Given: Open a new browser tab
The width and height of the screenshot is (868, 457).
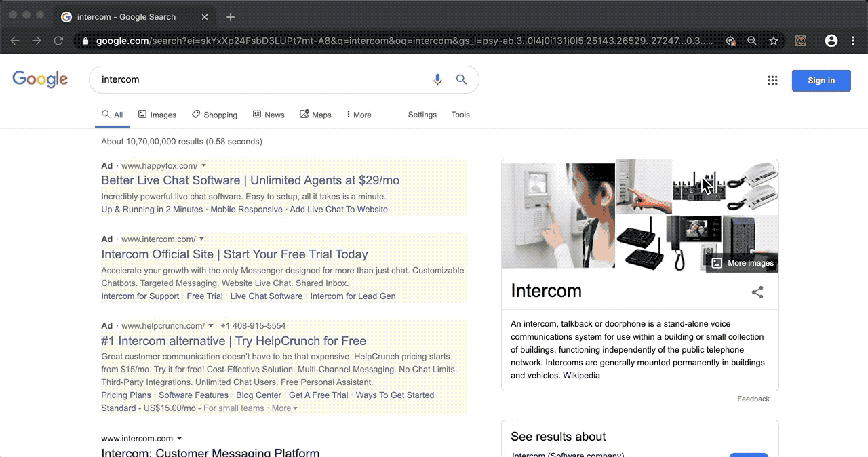Looking at the screenshot, I should [231, 16].
